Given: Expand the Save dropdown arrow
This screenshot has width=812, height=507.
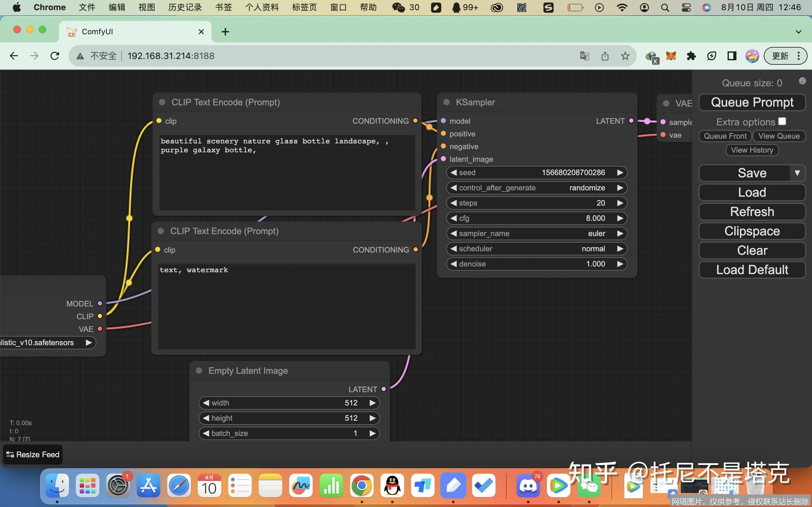Looking at the screenshot, I should tap(797, 173).
